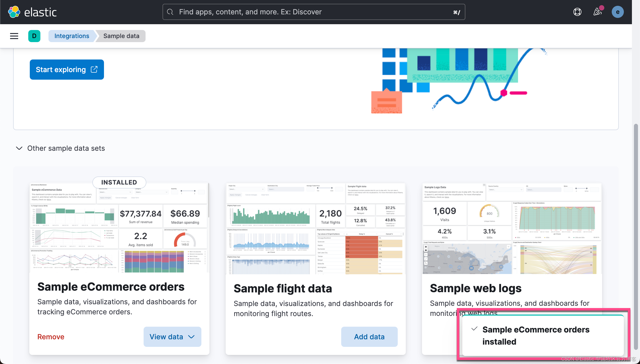
Task: Open the Help menu via life ring icon
Action: point(577,12)
